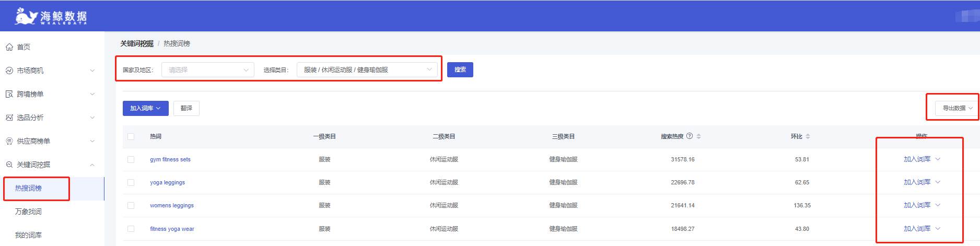Click the search heat value 18498.27

point(683,229)
